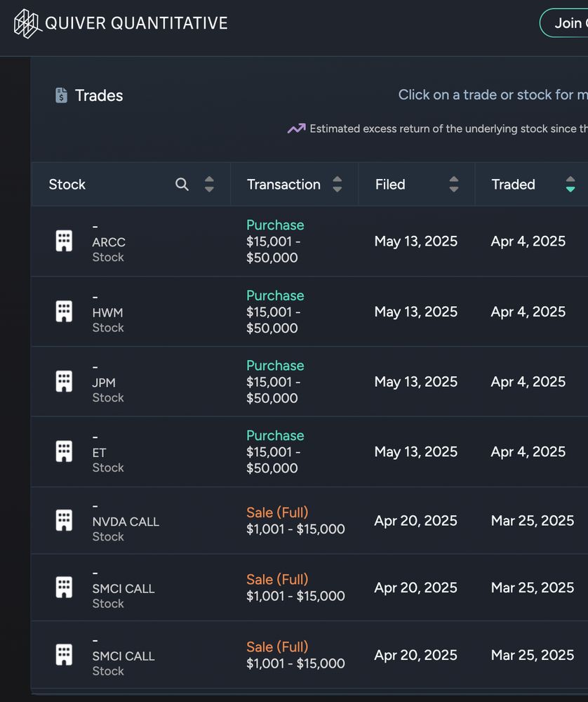Viewport: 588px width, 702px height.
Task: Select the Stock column header label
Action: tap(67, 185)
